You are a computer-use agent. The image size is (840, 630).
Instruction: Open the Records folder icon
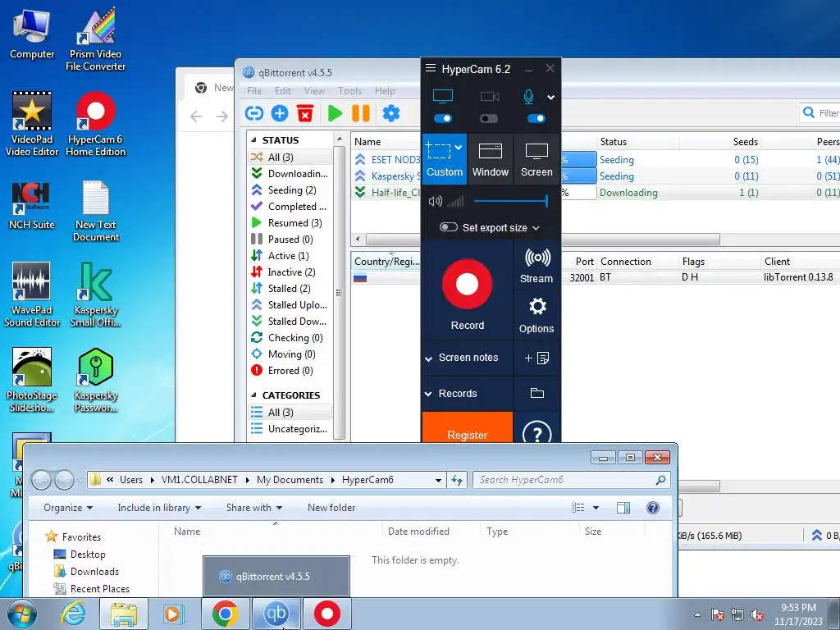coord(536,393)
